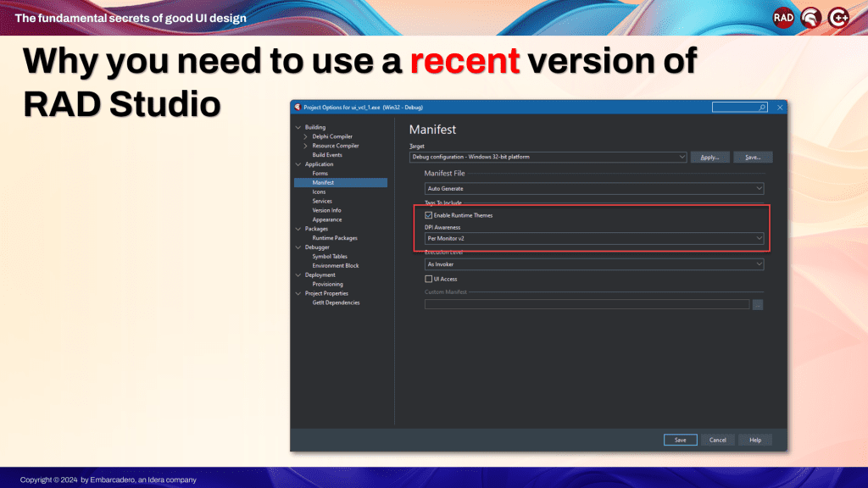Viewport: 868px width, 488px height.
Task: Select Environment Block under Debugger
Action: tap(336, 265)
